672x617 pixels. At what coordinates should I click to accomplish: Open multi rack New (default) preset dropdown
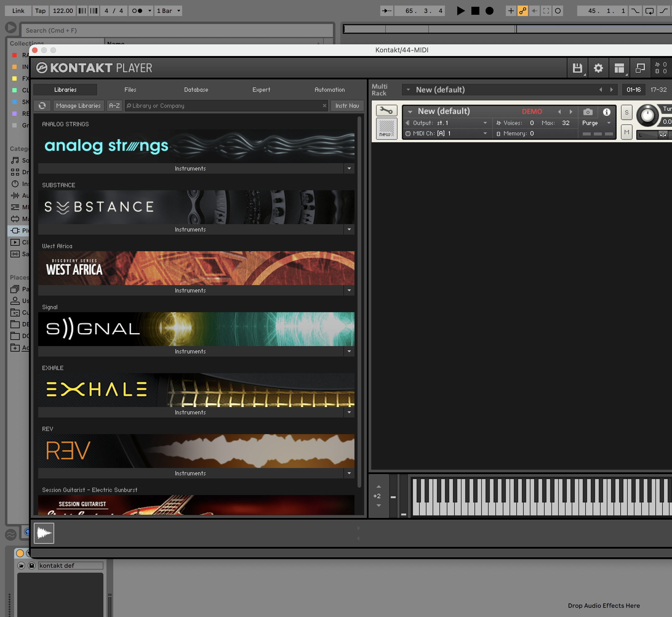point(408,90)
